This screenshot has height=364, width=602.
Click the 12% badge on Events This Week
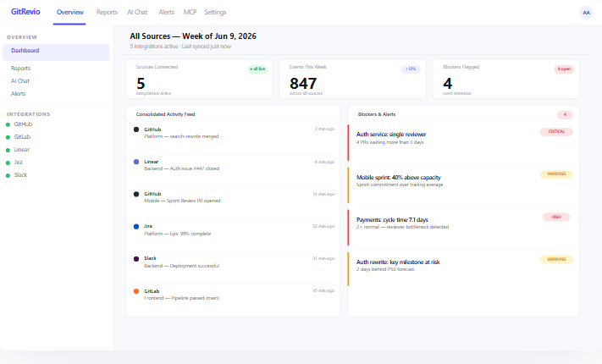pyautogui.click(x=411, y=69)
